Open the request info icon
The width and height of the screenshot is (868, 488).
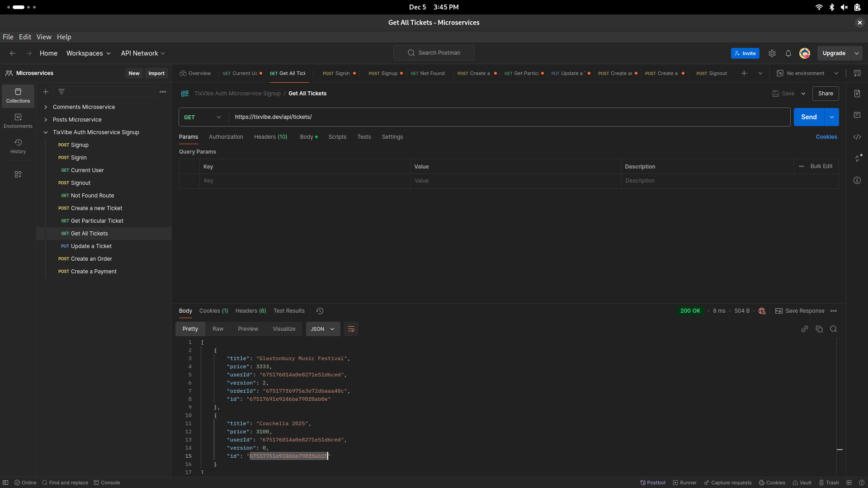click(x=857, y=180)
